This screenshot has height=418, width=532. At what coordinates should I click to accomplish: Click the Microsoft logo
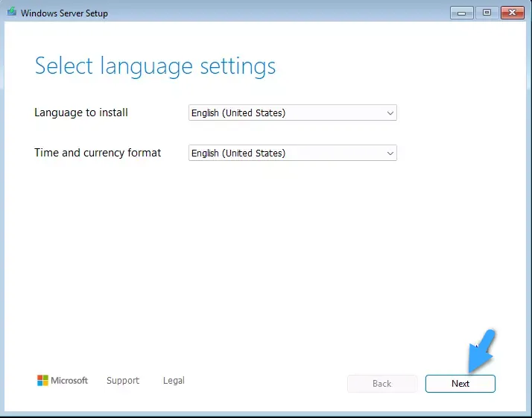[x=63, y=380]
